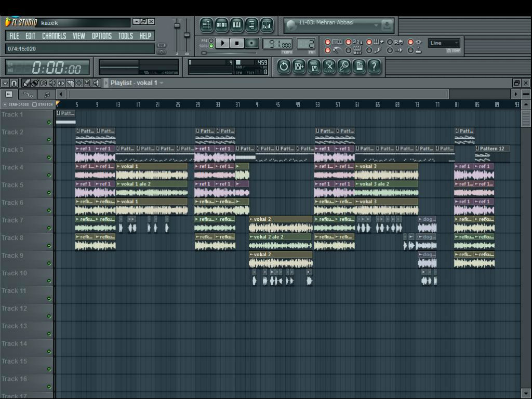Open the TOOLS menu
532x399 pixels.
pyautogui.click(x=126, y=36)
